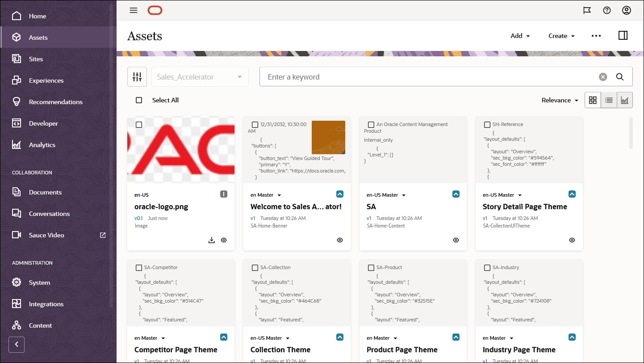Viewport: 644px width, 363px height.
Task: Open the Sales_Accelerator repository dropdown
Action: pyautogui.click(x=200, y=76)
